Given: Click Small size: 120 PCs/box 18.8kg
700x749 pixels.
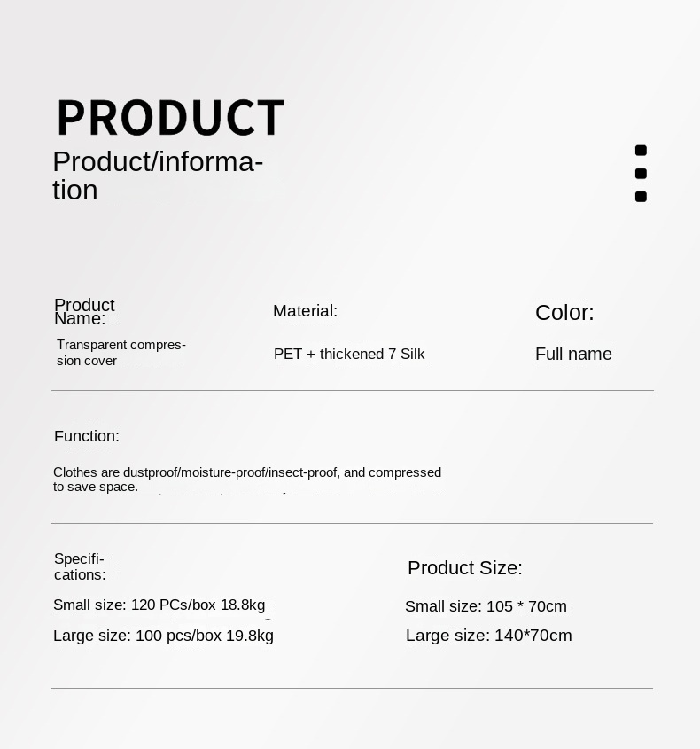Looking at the screenshot, I should (x=159, y=605).
